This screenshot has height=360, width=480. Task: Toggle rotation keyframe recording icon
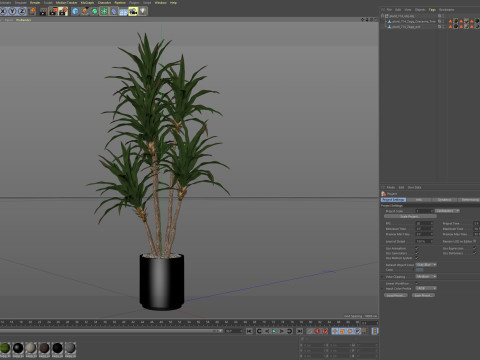(350, 331)
